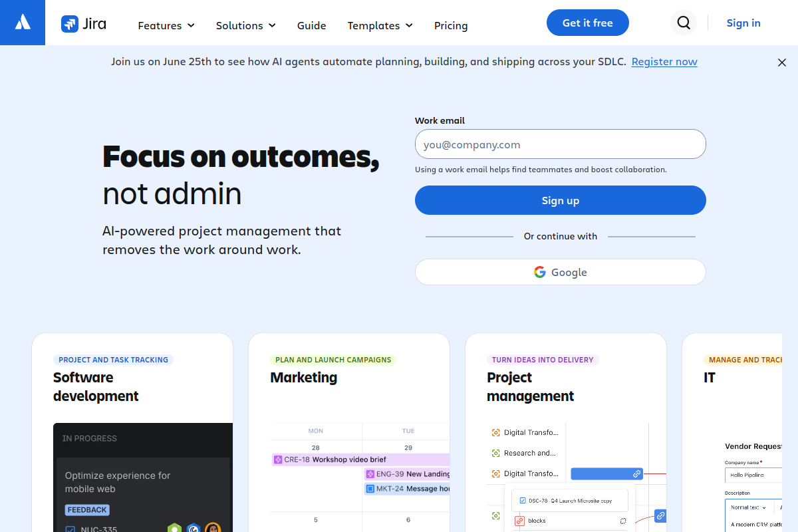This screenshot has width=798, height=532.
Task: Open the Software development card title
Action: [x=96, y=386]
